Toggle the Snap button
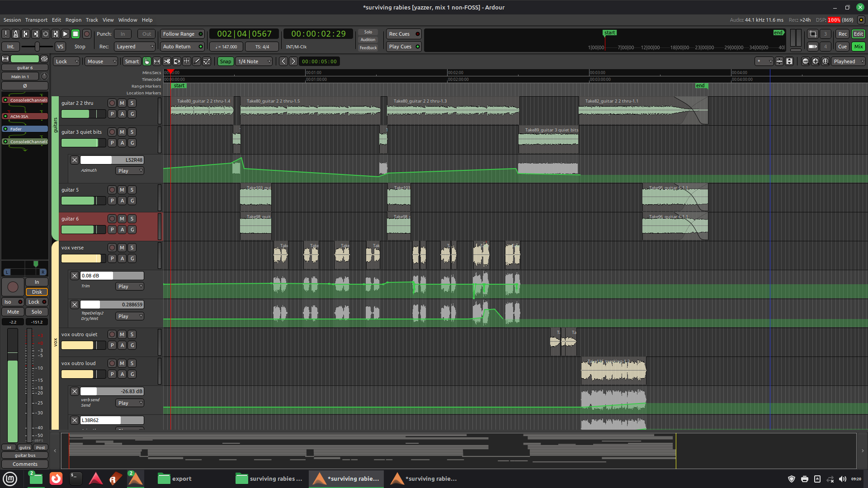 pyautogui.click(x=225, y=61)
